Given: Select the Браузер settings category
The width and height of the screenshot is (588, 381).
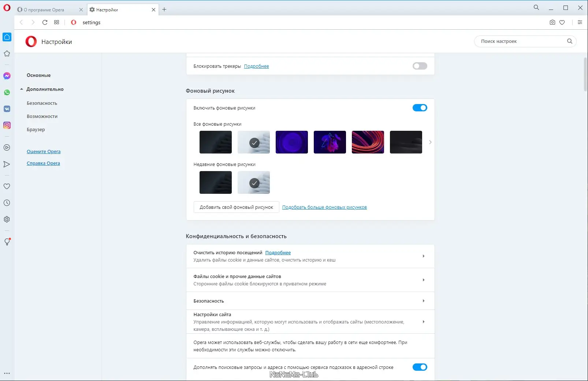Looking at the screenshot, I should (x=36, y=129).
